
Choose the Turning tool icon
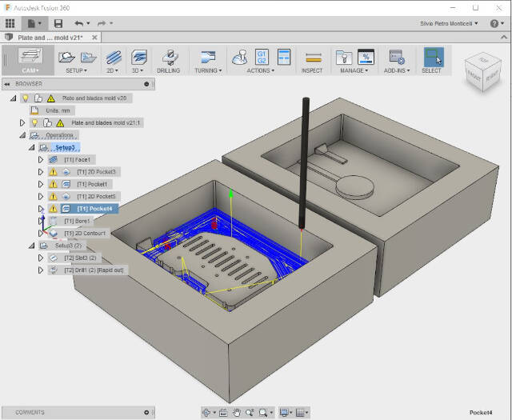pyautogui.click(x=208, y=57)
